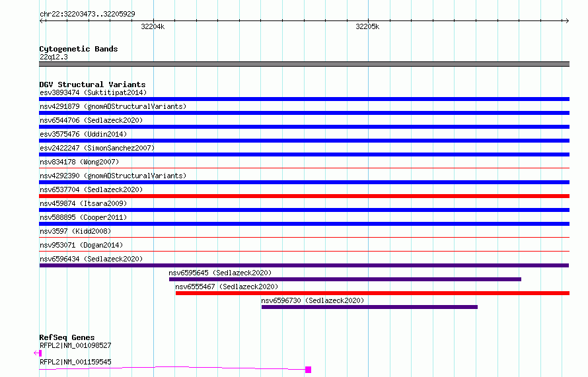The width and height of the screenshot is (588, 377).
Task: Click the magenta intron line of NM_001159545
Action: coord(172,368)
